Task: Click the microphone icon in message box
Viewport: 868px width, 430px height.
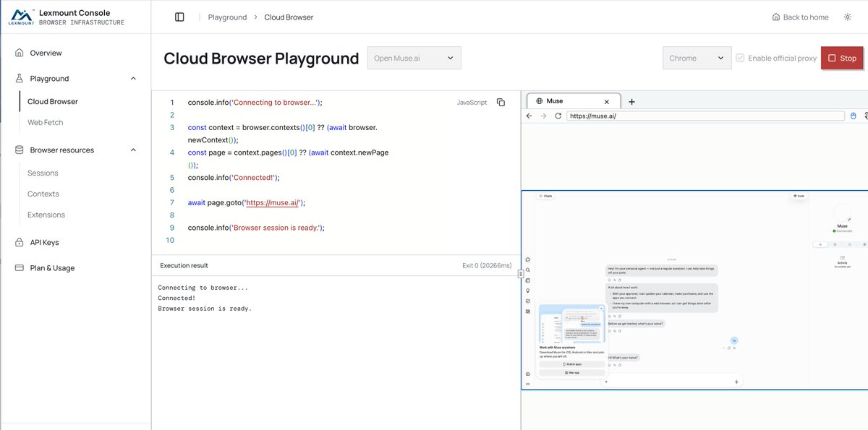Action: [x=736, y=382]
